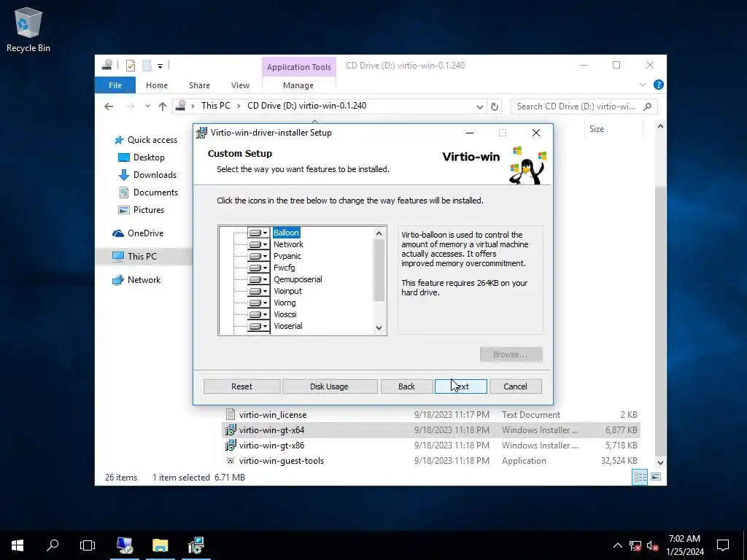The height and width of the screenshot is (560, 747).
Task: Click the Properties quick access toolbar icon
Action: tap(131, 66)
